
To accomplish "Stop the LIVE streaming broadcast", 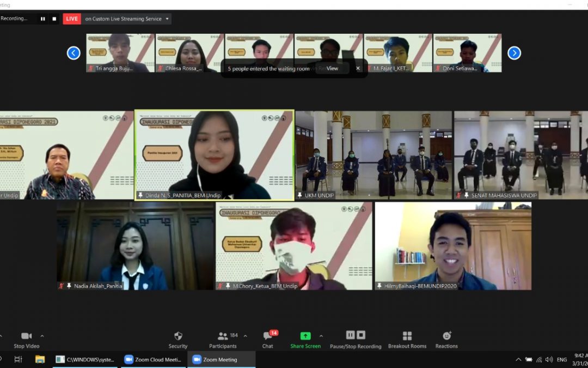I will (71, 19).
